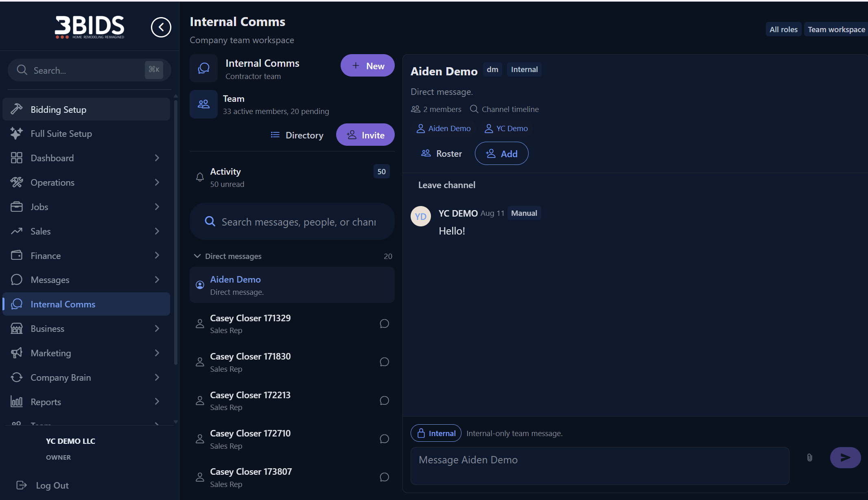Click the All roles filter badge
The height and width of the screenshot is (500, 868).
pos(783,29)
